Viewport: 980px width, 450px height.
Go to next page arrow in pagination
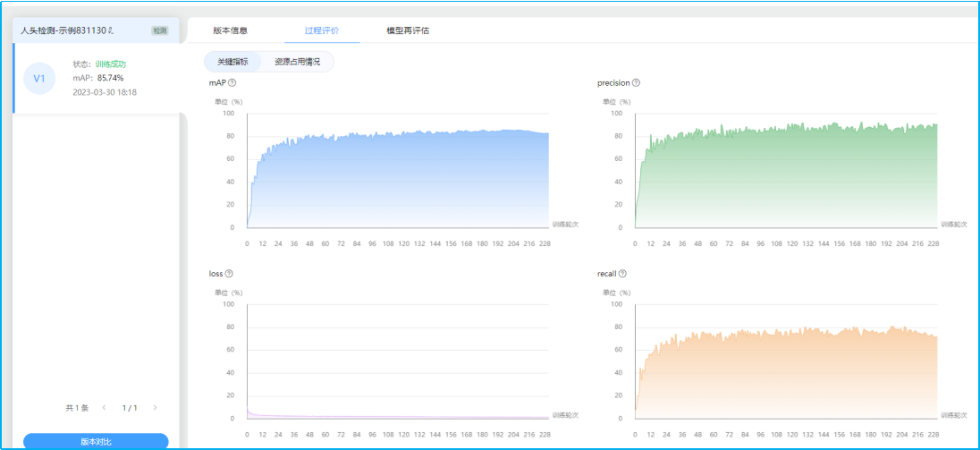pos(155,408)
